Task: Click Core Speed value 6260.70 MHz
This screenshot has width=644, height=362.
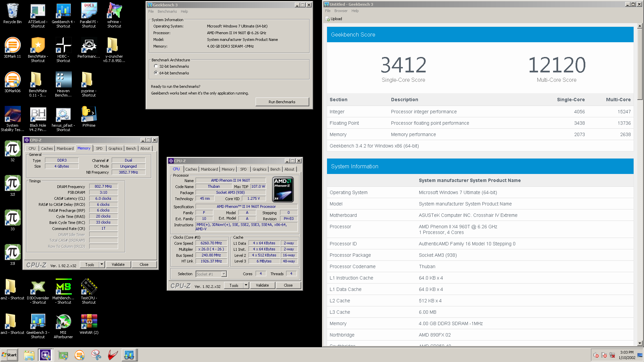Action: [x=211, y=243]
